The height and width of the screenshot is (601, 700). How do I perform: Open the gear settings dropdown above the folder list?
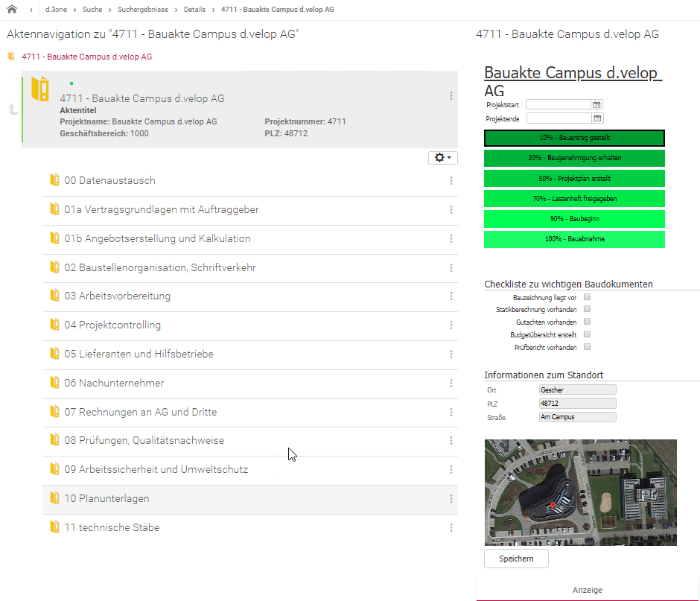click(443, 158)
